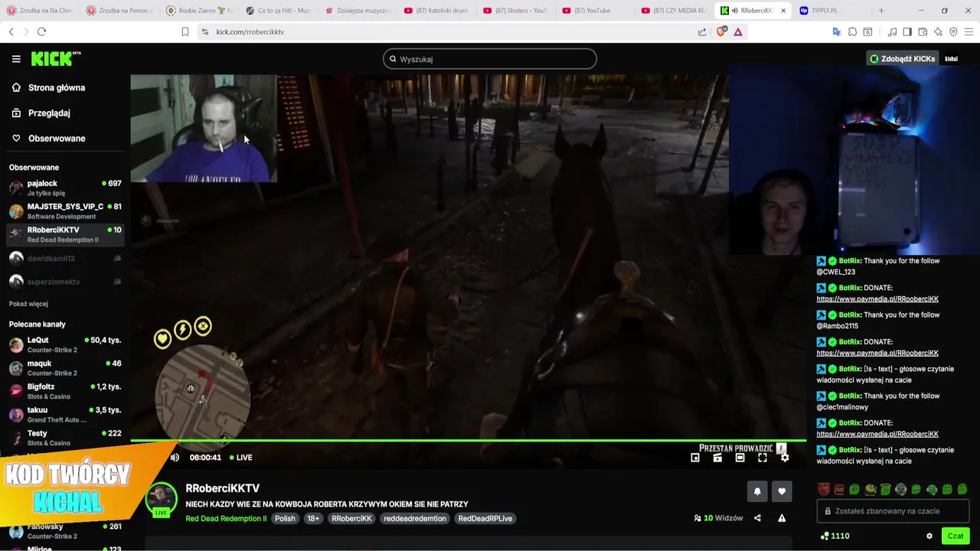The height and width of the screenshot is (551, 980).
Task: Open the Brave Rewards triangle icon
Action: point(738,31)
